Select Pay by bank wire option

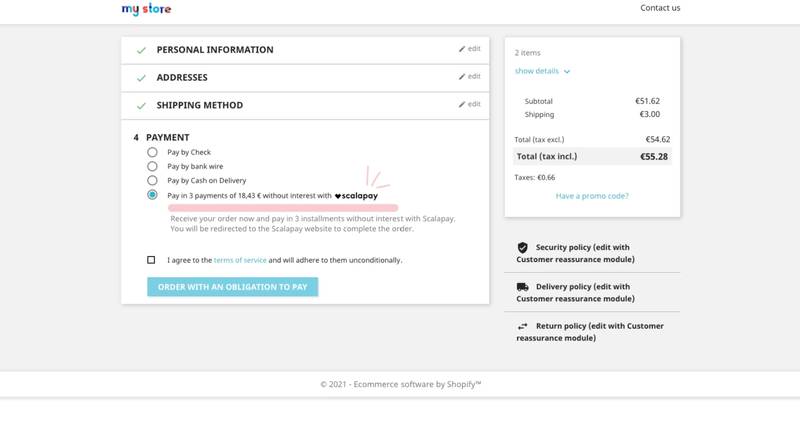pyautogui.click(x=152, y=166)
